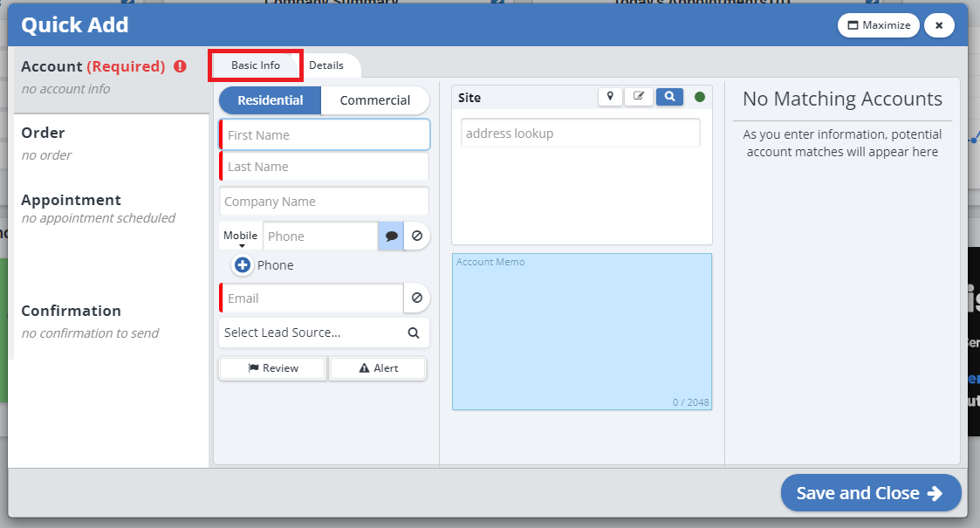Open the Mobile phone type dropdown
Viewport: 980px width, 528px height.
coord(241,237)
